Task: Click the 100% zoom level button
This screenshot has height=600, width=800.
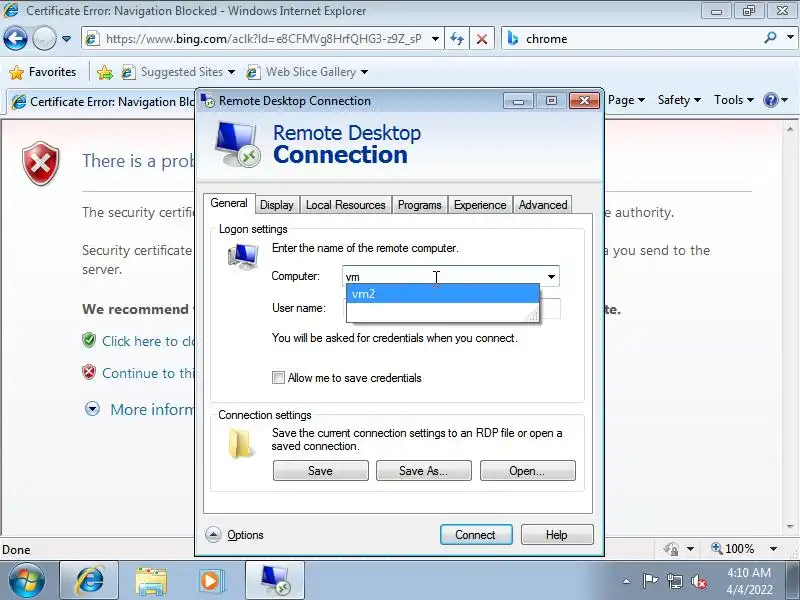Action: tap(733, 548)
